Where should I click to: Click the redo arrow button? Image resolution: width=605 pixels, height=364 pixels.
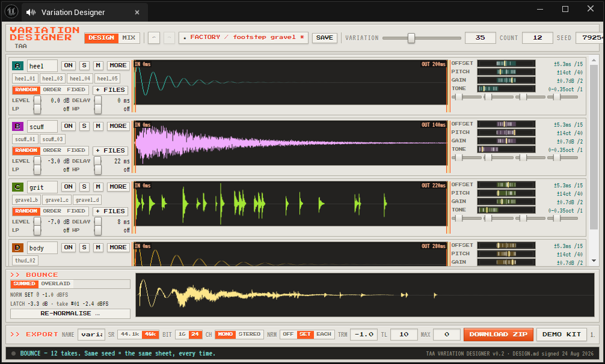169,38
